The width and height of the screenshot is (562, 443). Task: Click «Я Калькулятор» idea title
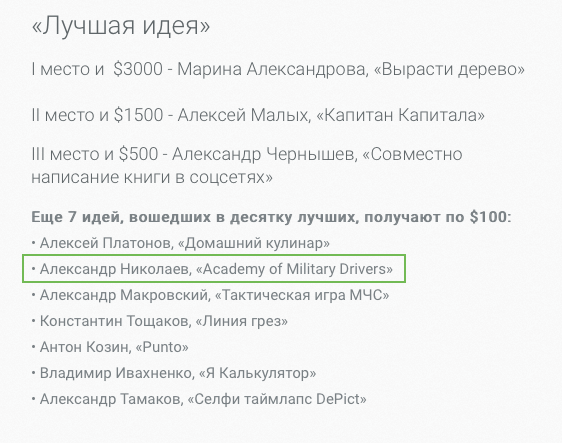click(258, 373)
